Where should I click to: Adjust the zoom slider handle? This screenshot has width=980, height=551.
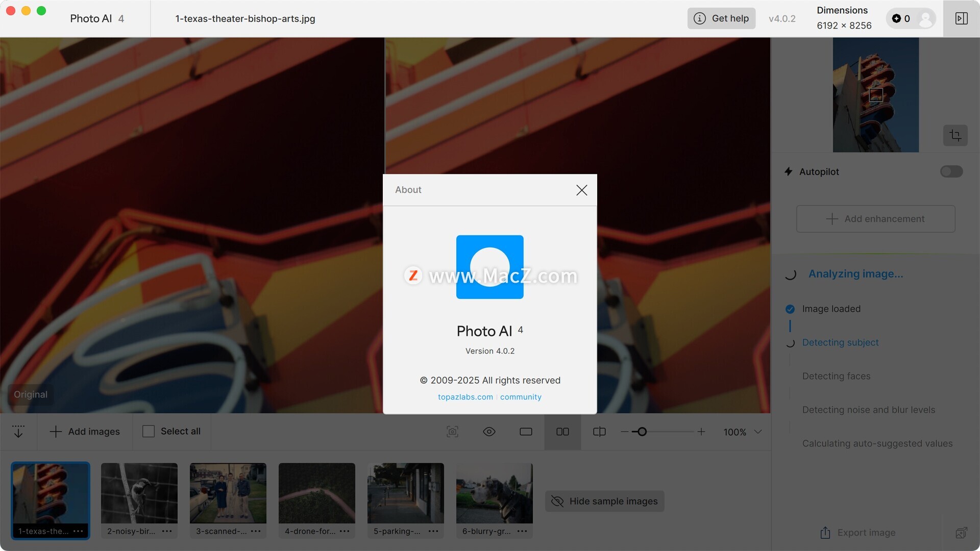pyautogui.click(x=642, y=432)
